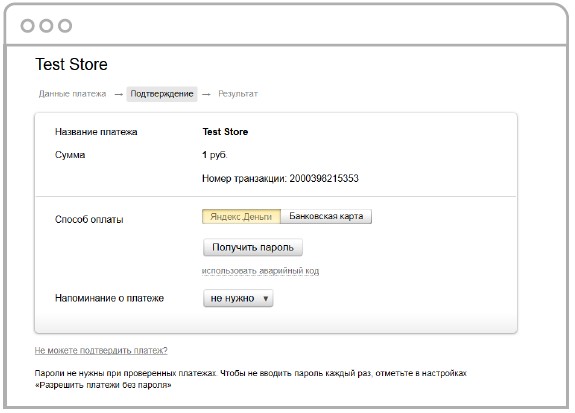Screen dimensions: 575x413
Task: Click the second window control circle
Action: click(x=46, y=26)
